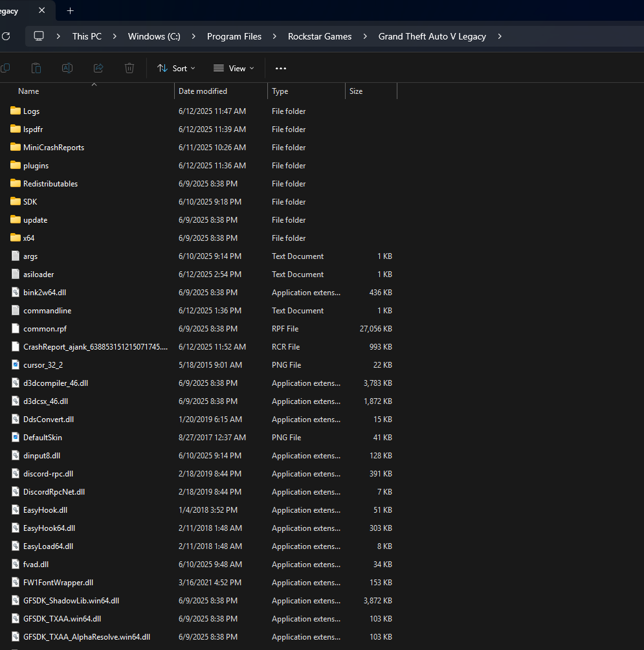
Task: Click the Paste icon in toolbar
Action: [x=36, y=68]
